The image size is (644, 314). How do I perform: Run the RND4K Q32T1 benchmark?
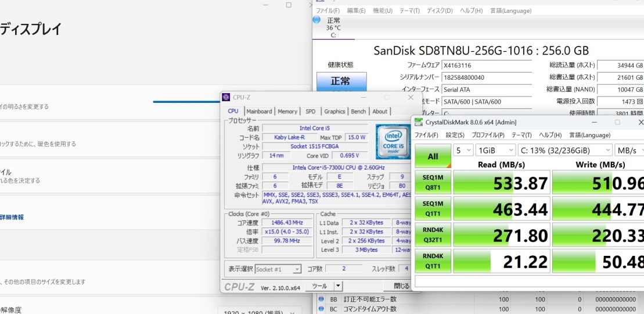coord(433,234)
